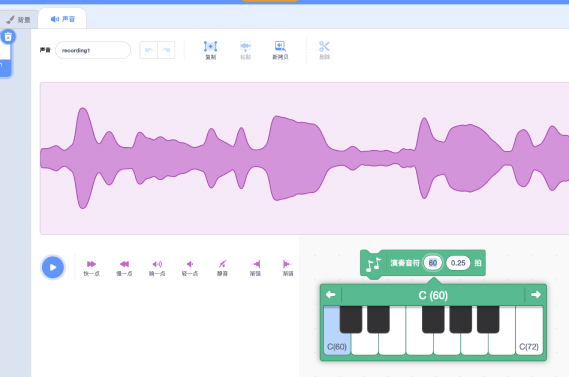Switch to the Backdrops (背景) tab
Viewport: 569px width, 377px height.
pos(19,20)
